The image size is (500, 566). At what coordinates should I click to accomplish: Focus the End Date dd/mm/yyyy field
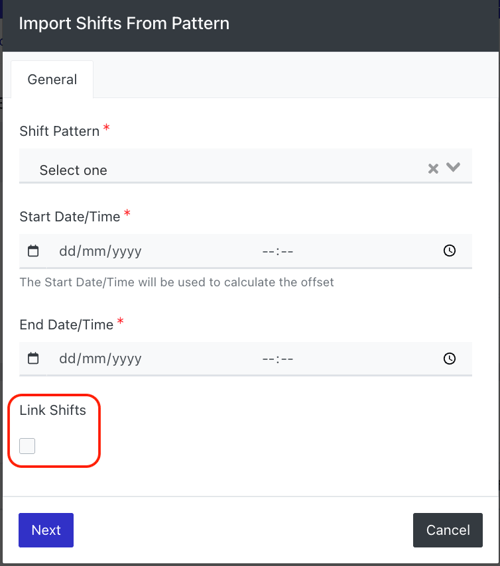[x=100, y=359]
